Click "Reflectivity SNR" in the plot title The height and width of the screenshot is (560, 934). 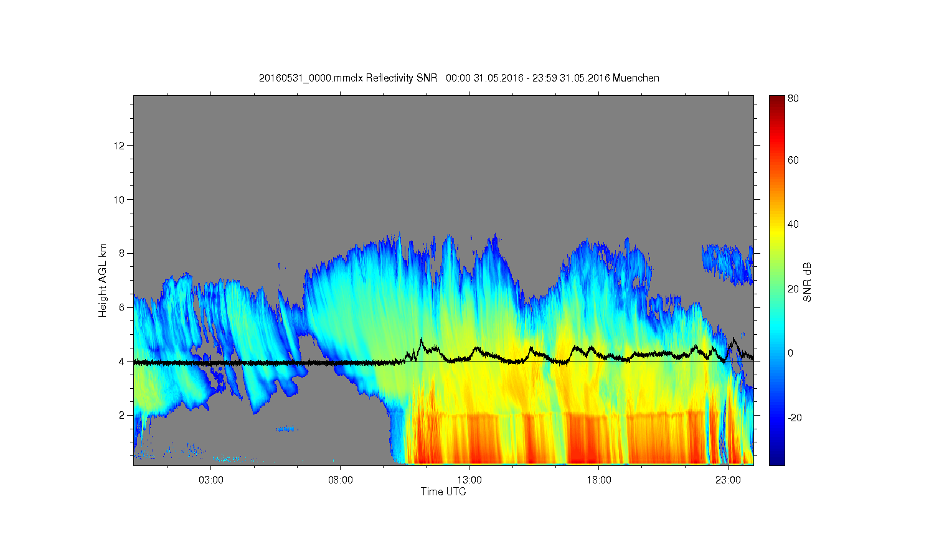pyautogui.click(x=402, y=78)
